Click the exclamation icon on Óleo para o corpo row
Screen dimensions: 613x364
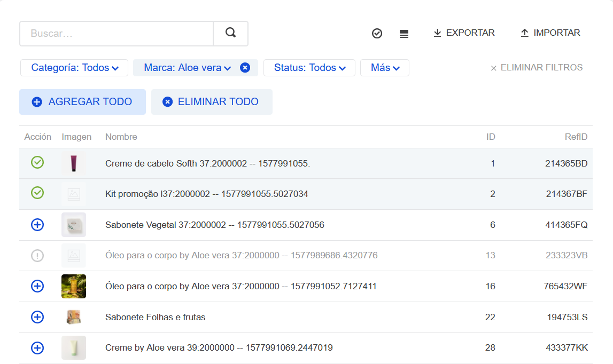coord(37,255)
